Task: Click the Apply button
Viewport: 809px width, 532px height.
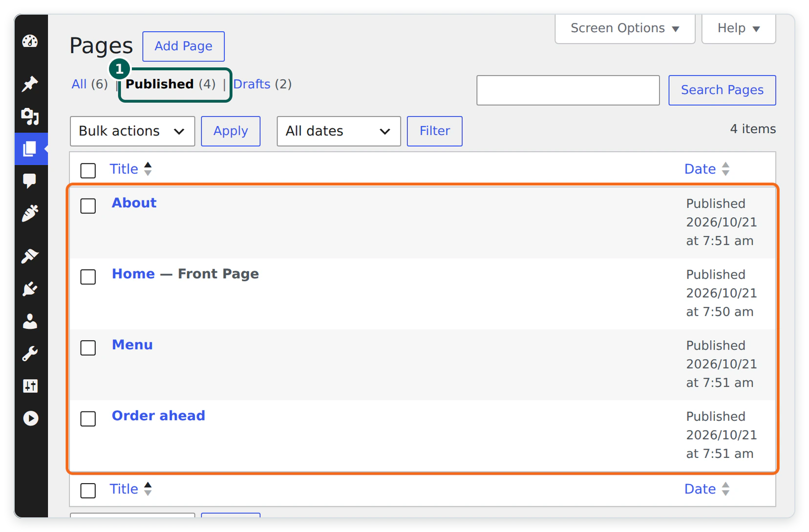Action: [x=231, y=131]
